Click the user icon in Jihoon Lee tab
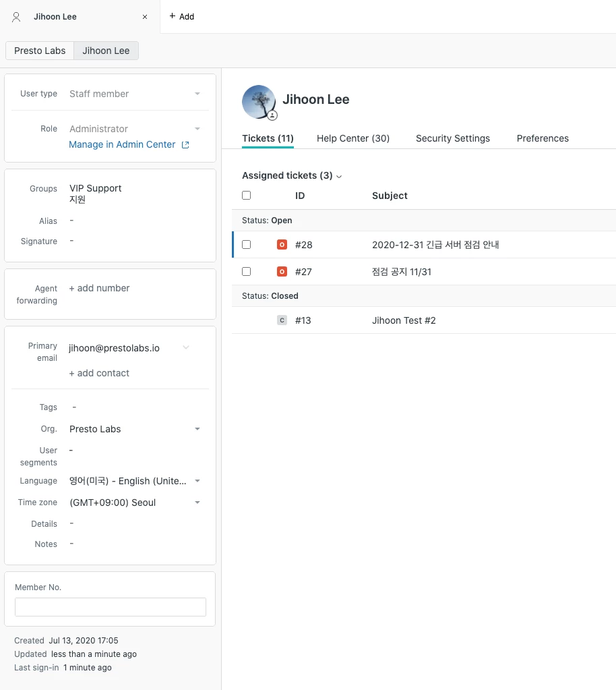Image resolution: width=616 pixels, height=690 pixels. (x=16, y=17)
